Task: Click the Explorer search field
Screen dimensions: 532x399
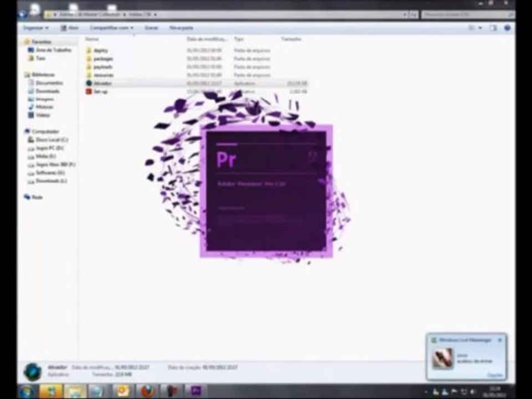Action: pyautogui.click(x=468, y=14)
